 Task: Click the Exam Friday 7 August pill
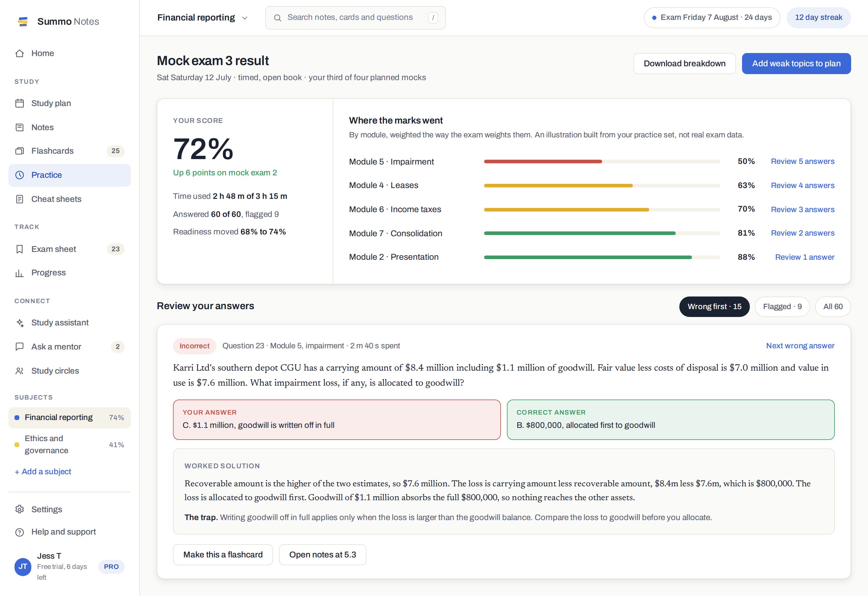[712, 17]
